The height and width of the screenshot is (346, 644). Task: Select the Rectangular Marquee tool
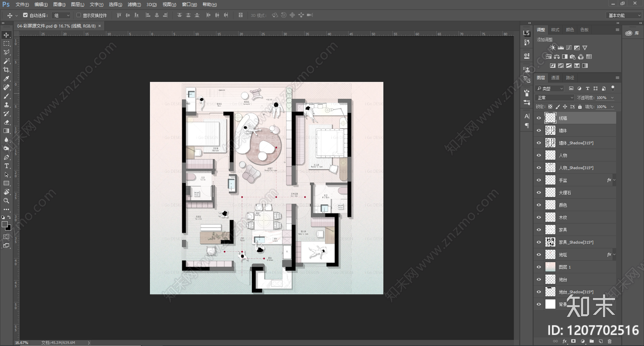coord(6,44)
